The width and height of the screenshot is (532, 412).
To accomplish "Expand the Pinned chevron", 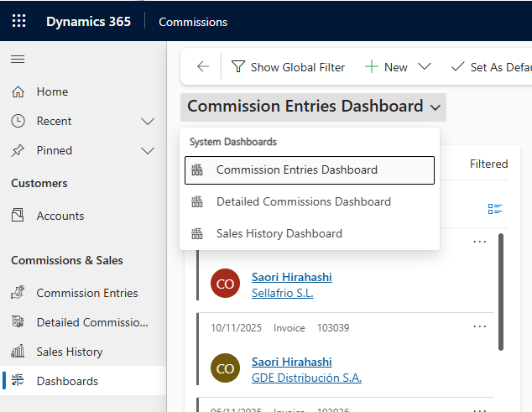I will click(x=148, y=151).
